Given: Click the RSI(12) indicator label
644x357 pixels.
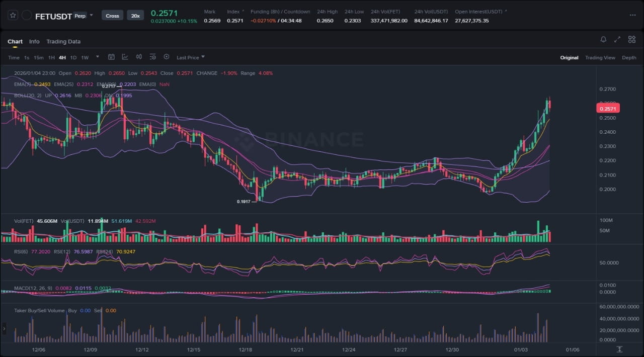Looking at the screenshot, I should (62, 251).
